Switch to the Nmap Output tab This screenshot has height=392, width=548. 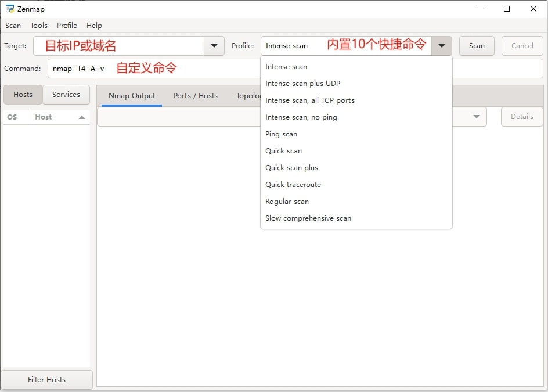(132, 96)
